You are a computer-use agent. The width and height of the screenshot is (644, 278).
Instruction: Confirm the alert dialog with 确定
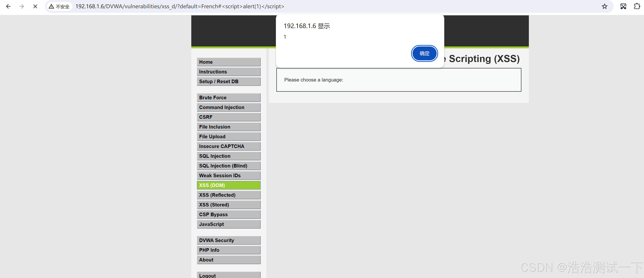[x=424, y=53]
